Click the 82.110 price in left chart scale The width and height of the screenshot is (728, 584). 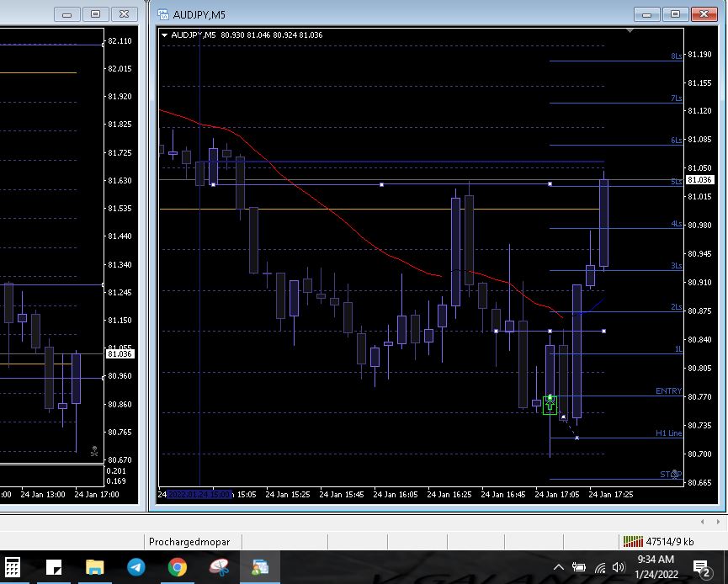pyautogui.click(x=120, y=41)
